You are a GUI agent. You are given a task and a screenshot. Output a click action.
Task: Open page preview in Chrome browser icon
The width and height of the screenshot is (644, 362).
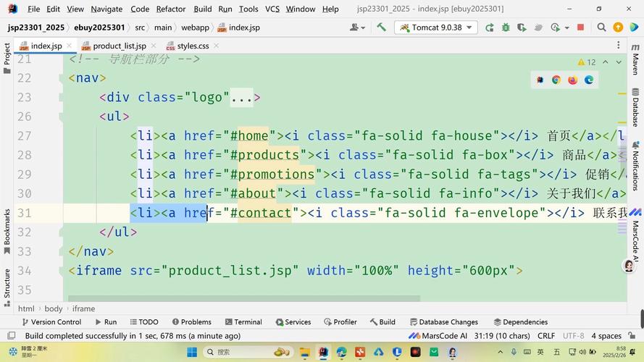tap(556, 80)
